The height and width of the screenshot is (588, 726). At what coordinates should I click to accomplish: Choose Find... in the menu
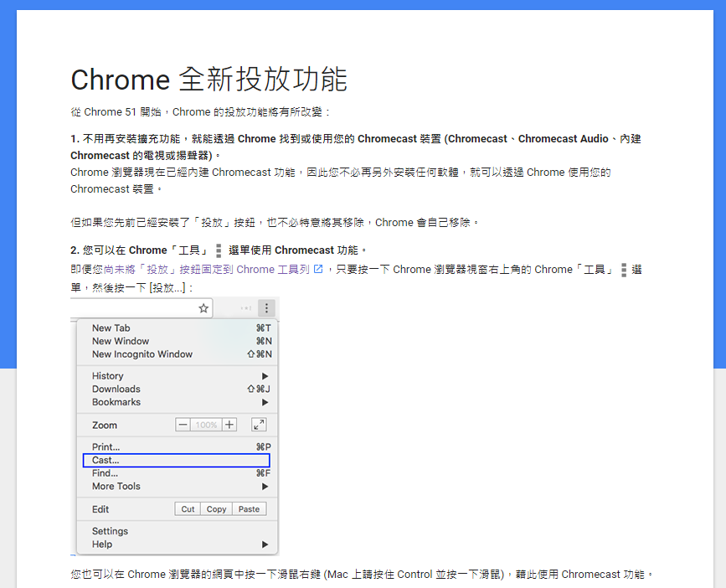point(177,473)
